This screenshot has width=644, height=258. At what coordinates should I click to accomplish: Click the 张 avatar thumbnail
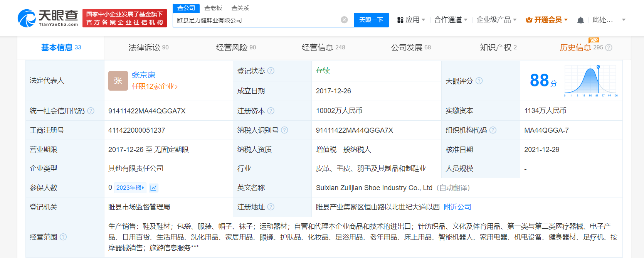coord(118,81)
